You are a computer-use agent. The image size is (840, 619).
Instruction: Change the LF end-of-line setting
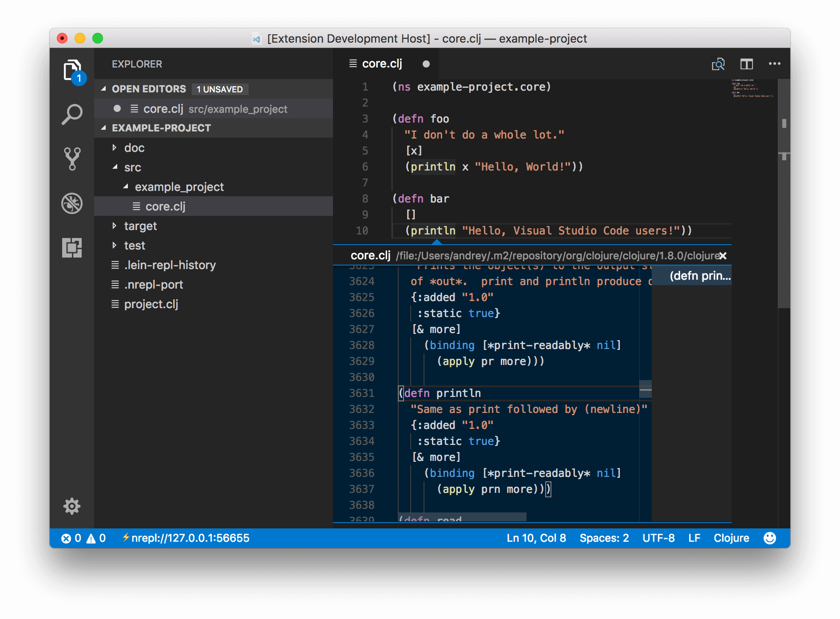tap(694, 538)
